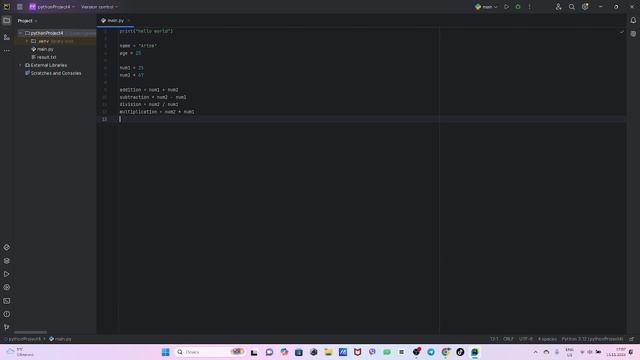This screenshot has width=640, height=360.
Task: Click the division code line
Action: (x=149, y=104)
